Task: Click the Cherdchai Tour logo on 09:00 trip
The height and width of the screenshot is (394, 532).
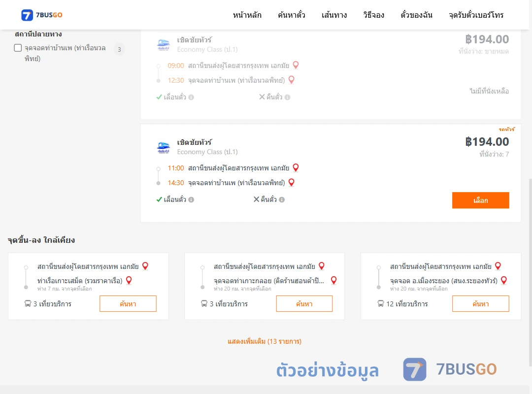Action: [x=164, y=45]
